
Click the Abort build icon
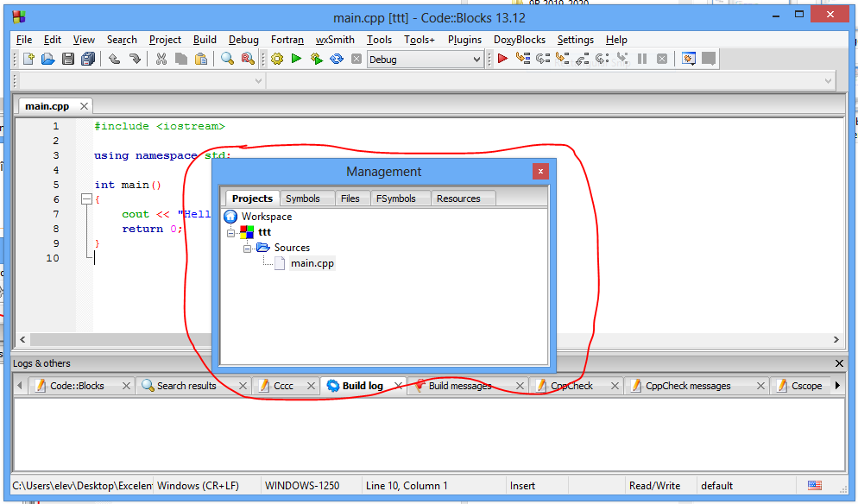[x=356, y=59]
